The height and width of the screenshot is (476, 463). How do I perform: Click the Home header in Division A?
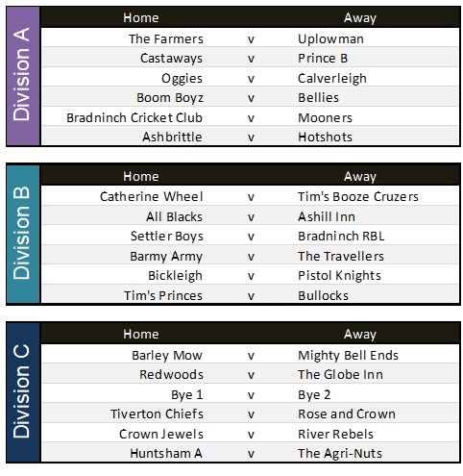pyautogui.click(x=141, y=17)
